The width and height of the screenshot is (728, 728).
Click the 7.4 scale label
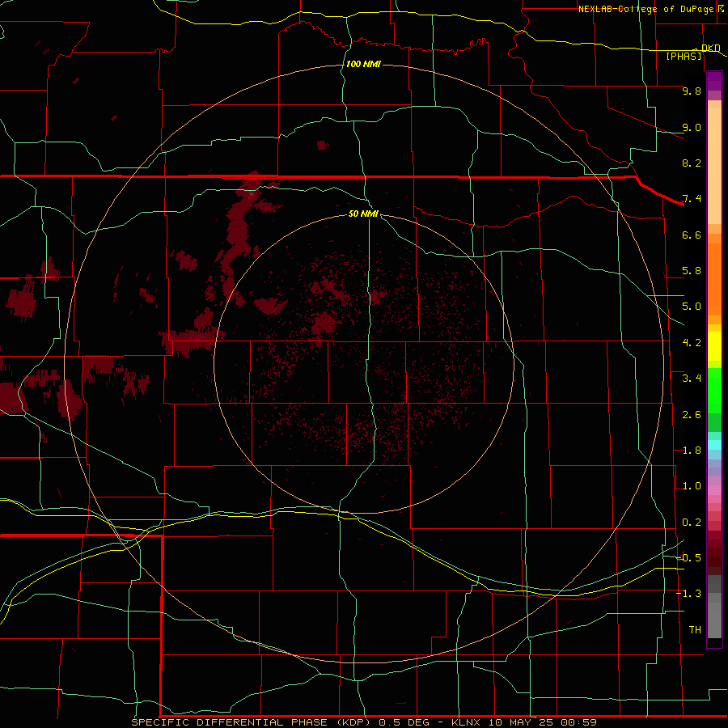(692, 199)
